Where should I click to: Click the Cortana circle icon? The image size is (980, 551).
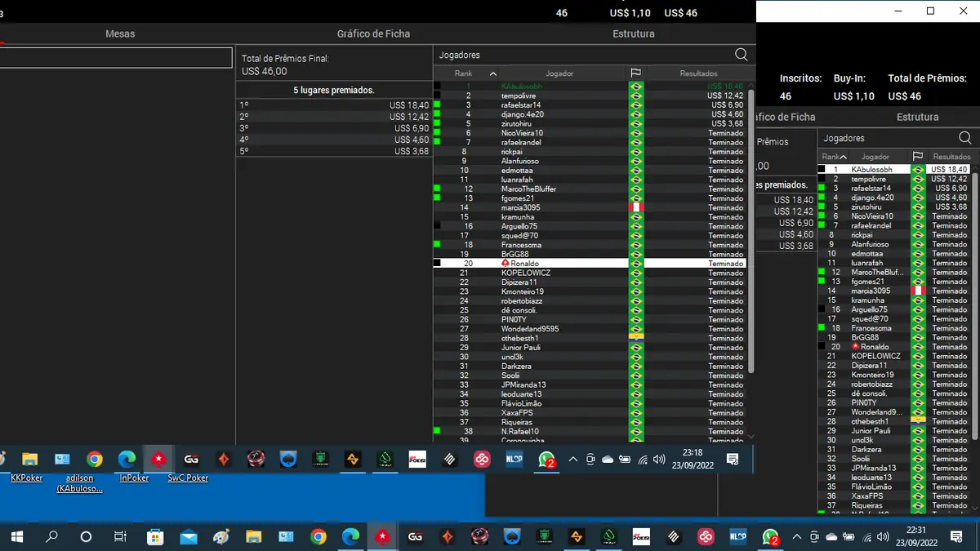point(86,537)
